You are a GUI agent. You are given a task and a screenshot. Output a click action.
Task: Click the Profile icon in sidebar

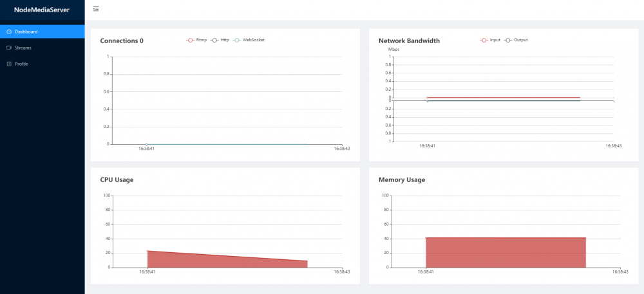(x=8, y=64)
